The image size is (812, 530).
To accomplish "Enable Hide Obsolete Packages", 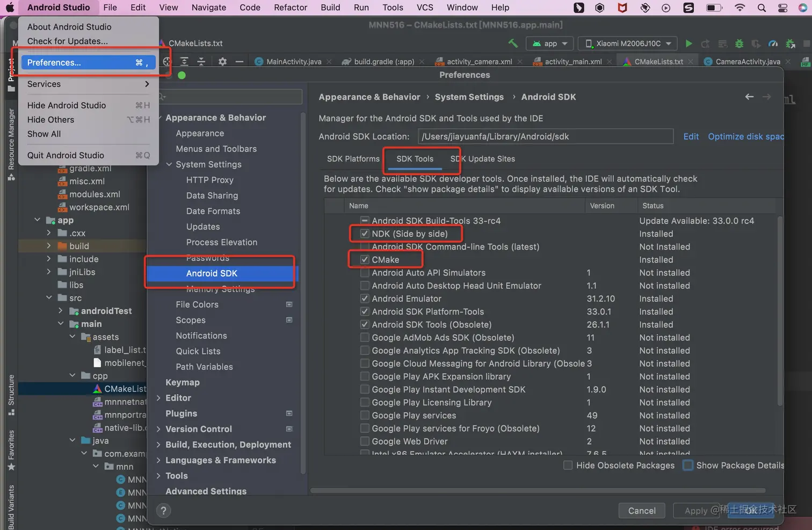I will click(x=568, y=465).
